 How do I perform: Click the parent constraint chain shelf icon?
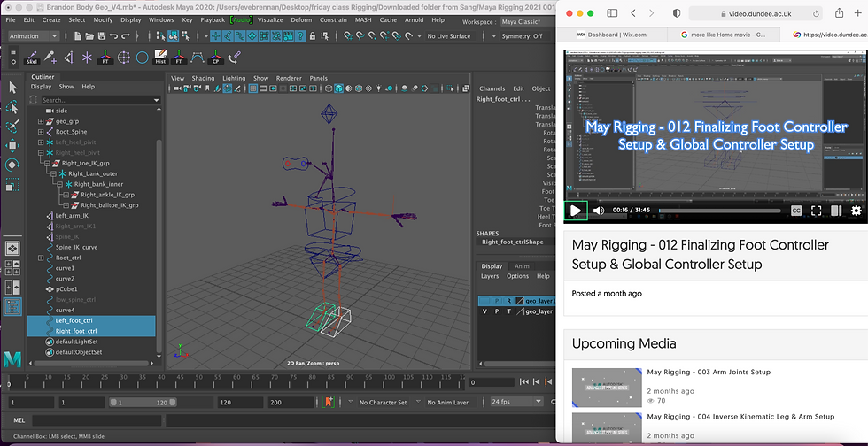click(234, 58)
